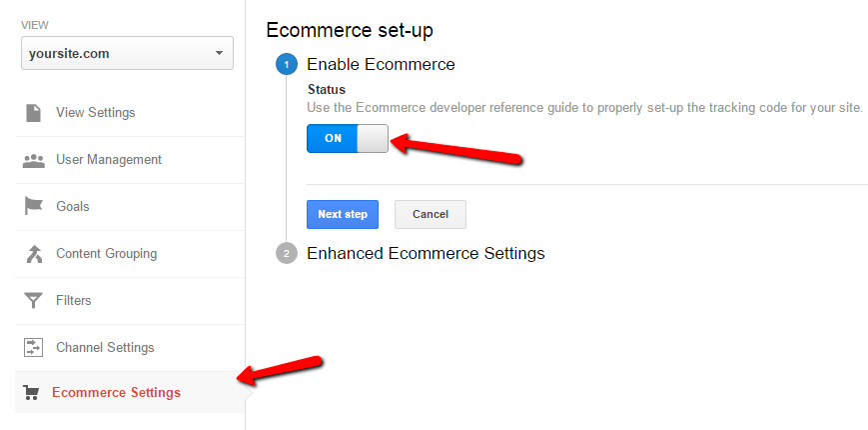Click the Next step button
The width and height of the screenshot is (868, 430).
coord(343,214)
